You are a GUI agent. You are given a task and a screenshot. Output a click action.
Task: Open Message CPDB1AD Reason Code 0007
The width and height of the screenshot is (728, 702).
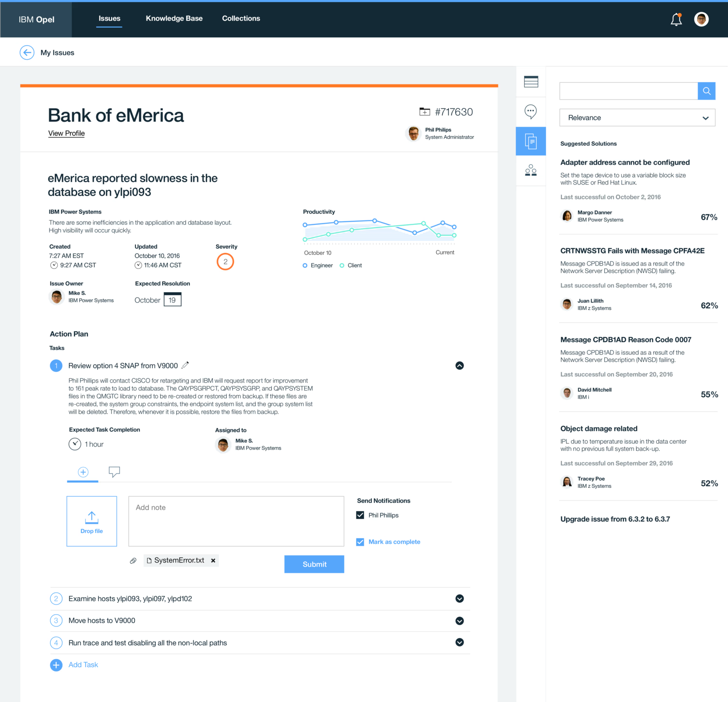tap(626, 339)
